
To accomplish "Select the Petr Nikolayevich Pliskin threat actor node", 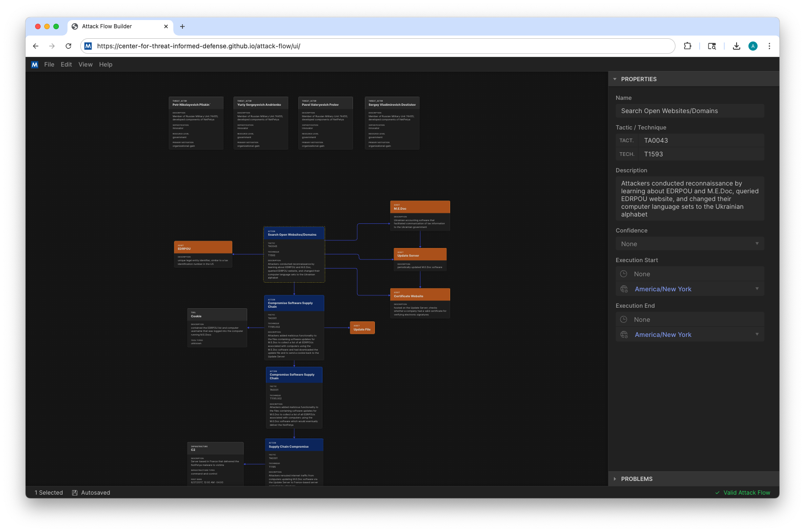I will click(x=196, y=123).
